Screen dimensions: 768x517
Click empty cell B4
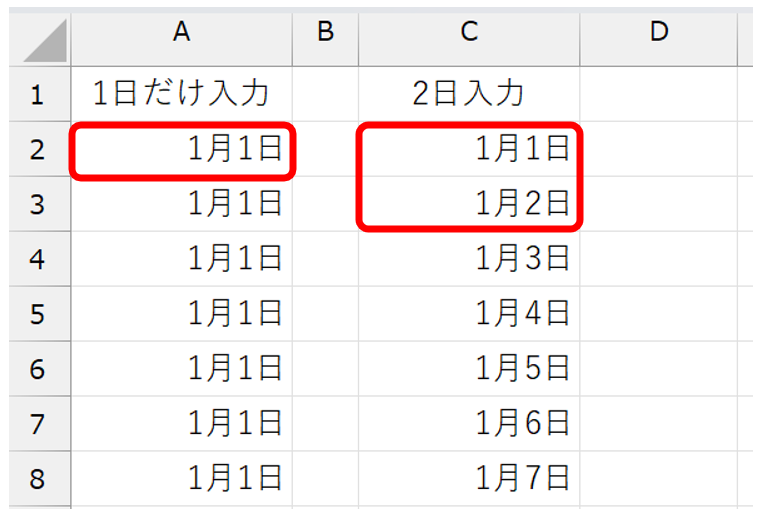tap(325, 259)
